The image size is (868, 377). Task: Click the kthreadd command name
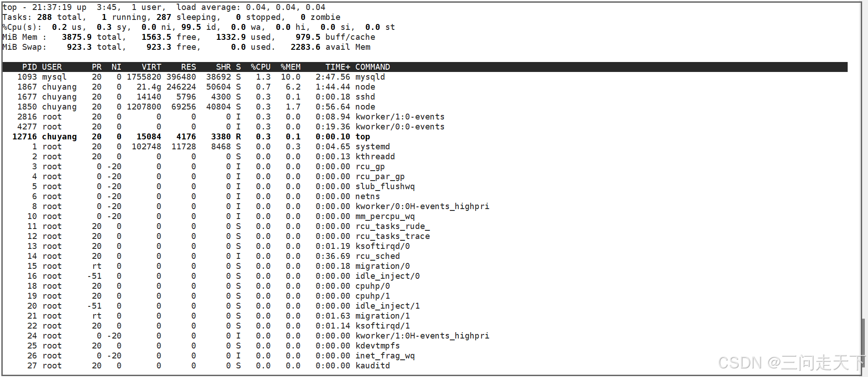375,157
